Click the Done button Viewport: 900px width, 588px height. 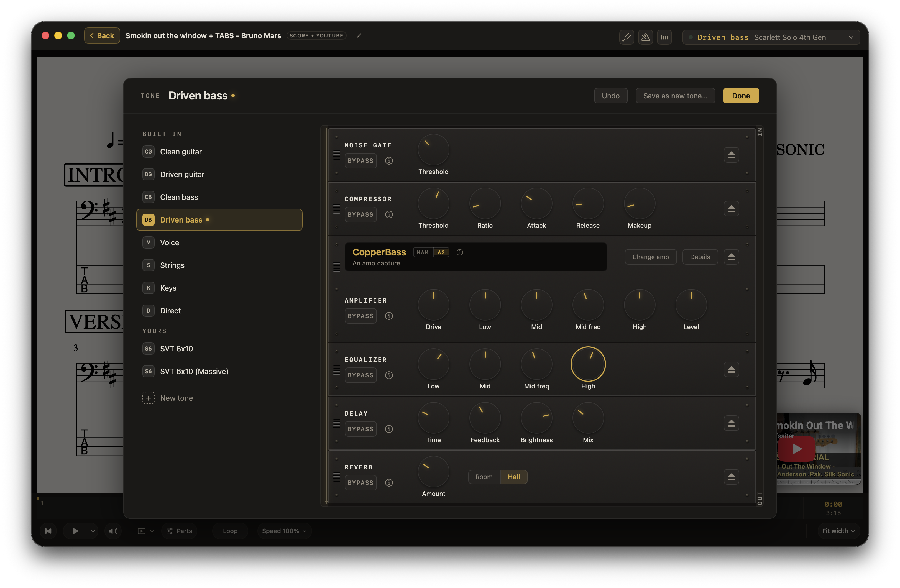pyautogui.click(x=741, y=96)
